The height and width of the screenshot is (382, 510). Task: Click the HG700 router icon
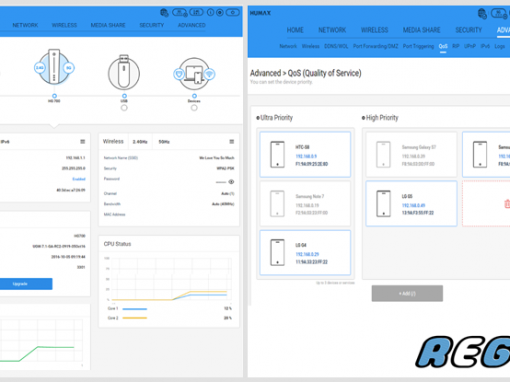(x=54, y=67)
